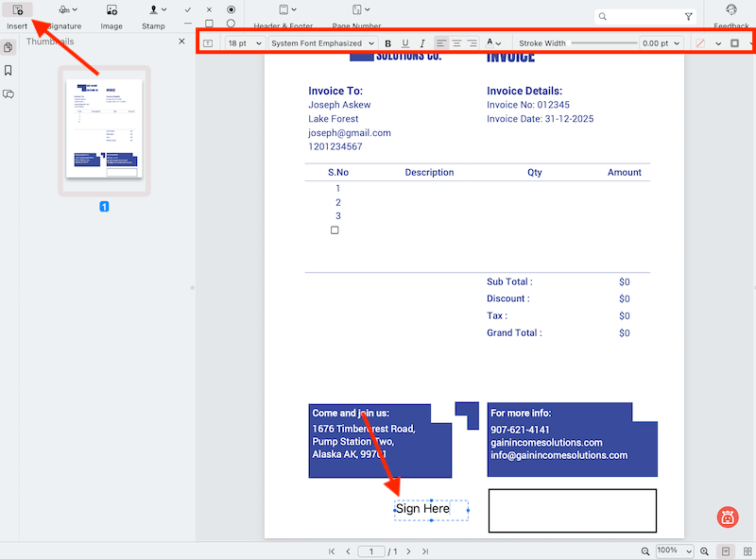The height and width of the screenshot is (559, 756).
Task: Switch to two page view
Action: [x=747, y=551]
